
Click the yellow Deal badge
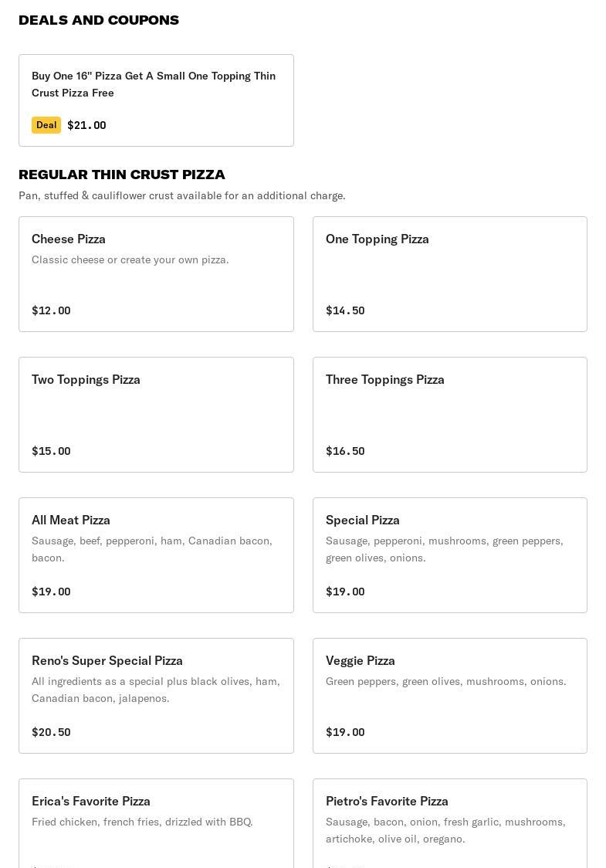pyautogui.click(x=46, y=125)
